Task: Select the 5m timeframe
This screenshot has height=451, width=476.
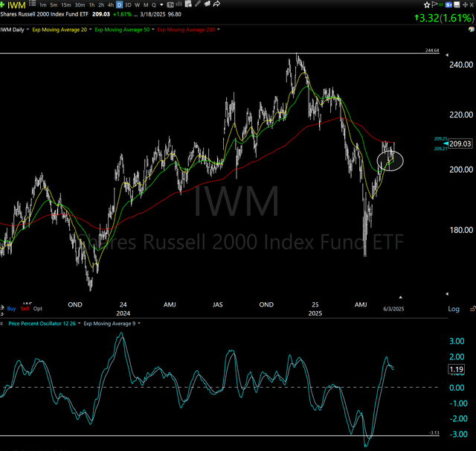Action: (54, 5)
